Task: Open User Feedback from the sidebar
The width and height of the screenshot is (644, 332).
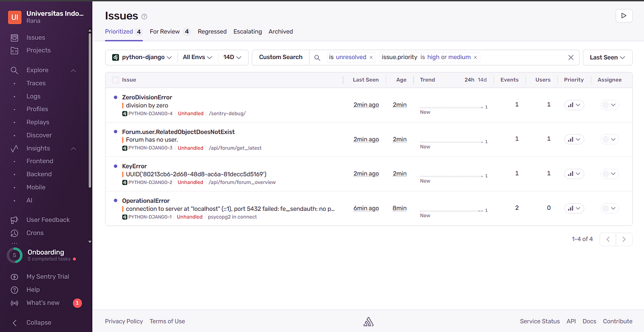Action: [49, 220]
